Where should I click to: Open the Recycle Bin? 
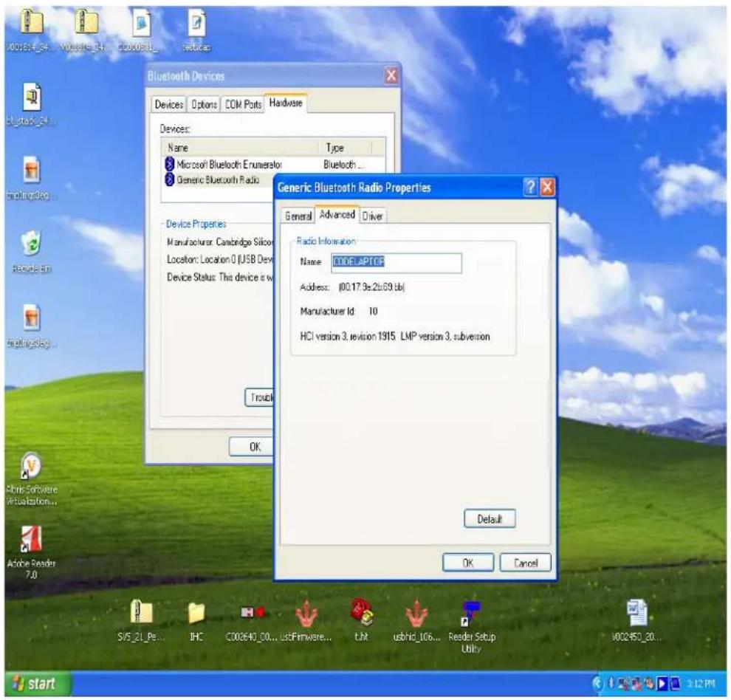tap(31, 243)
